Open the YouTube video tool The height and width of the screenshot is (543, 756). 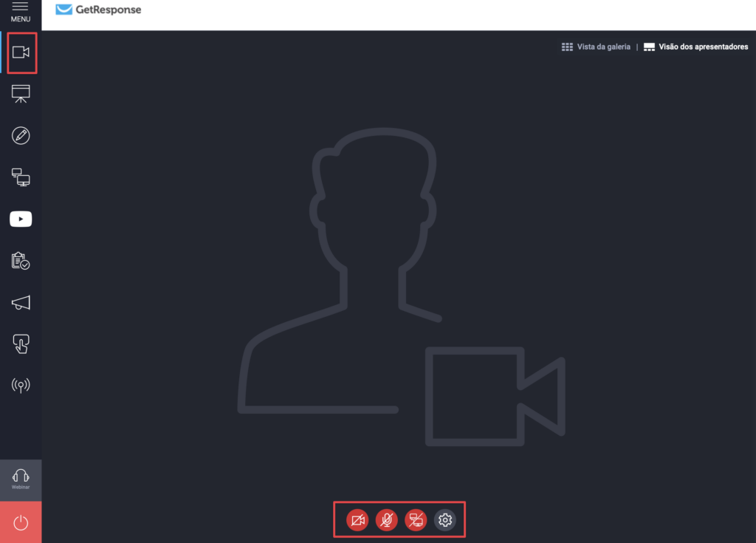(21, 219)
